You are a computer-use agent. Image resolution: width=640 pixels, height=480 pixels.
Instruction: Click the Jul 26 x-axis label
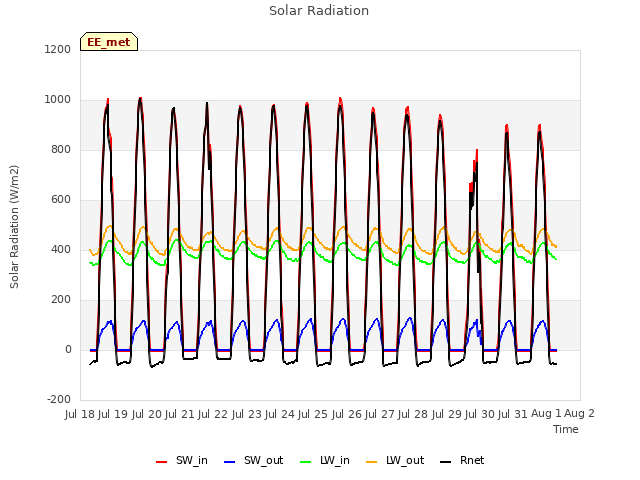(347, 414)
